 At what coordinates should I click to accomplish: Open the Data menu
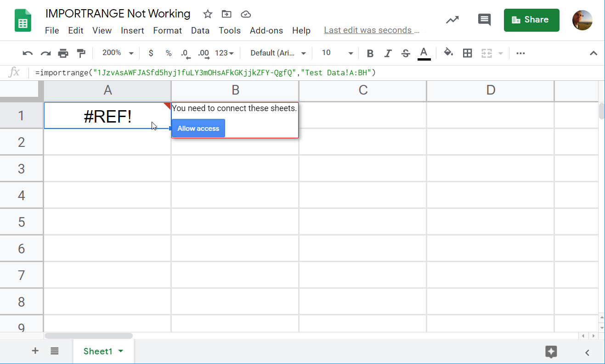coord(200,30)
